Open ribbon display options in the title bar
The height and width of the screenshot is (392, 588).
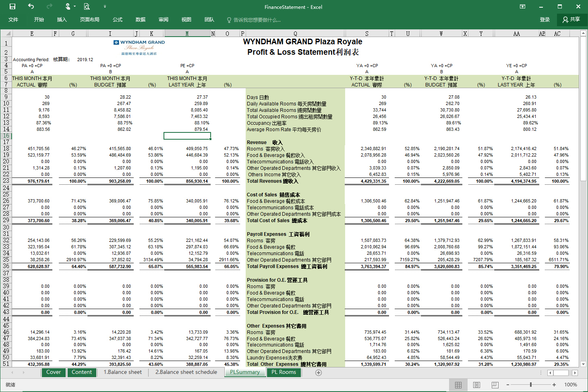[522, 6]
